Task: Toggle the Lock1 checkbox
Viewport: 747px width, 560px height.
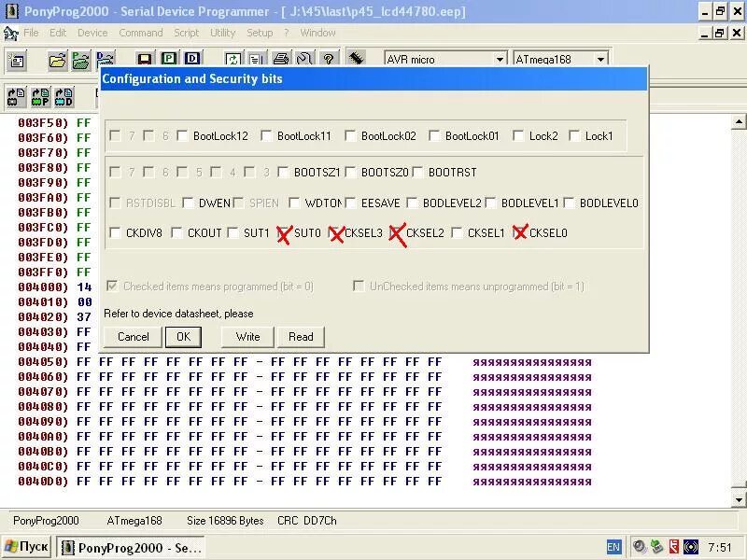Action: [x=574, y=135]
